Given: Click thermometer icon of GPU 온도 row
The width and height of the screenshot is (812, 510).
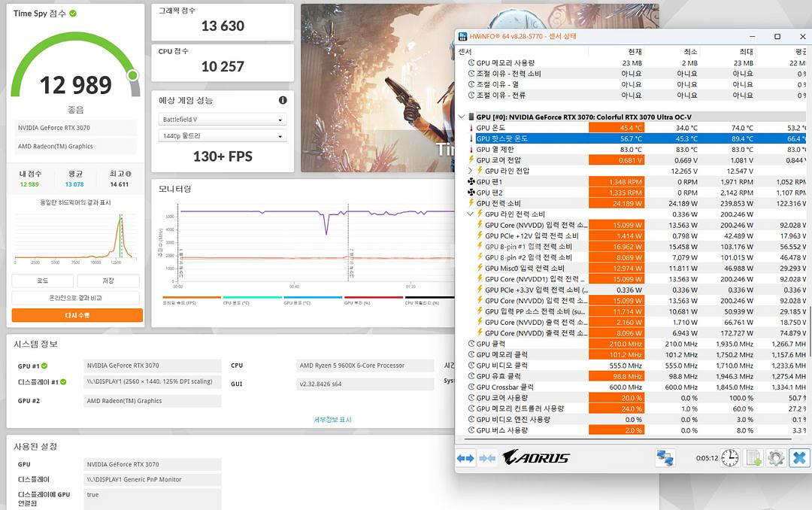Looking at the screenshot, I should (x=471, y=128).
